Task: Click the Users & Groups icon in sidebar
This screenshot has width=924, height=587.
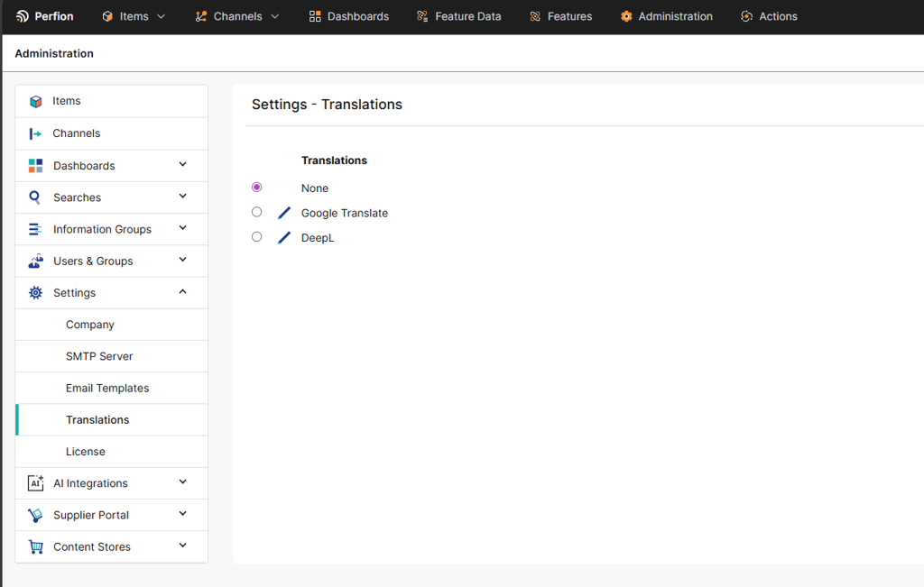Action: pos(35,261)
